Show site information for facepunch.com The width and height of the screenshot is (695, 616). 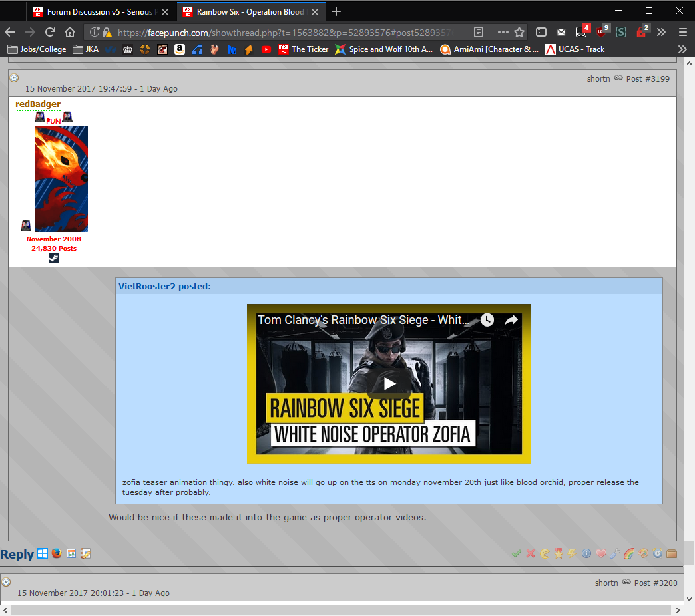point(94,32)
